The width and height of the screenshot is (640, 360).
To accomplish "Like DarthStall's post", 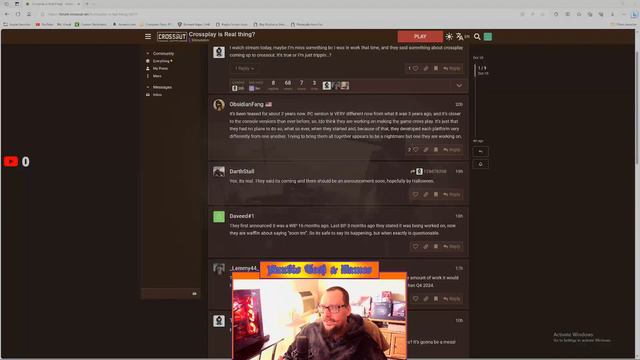I will point(415,195).
